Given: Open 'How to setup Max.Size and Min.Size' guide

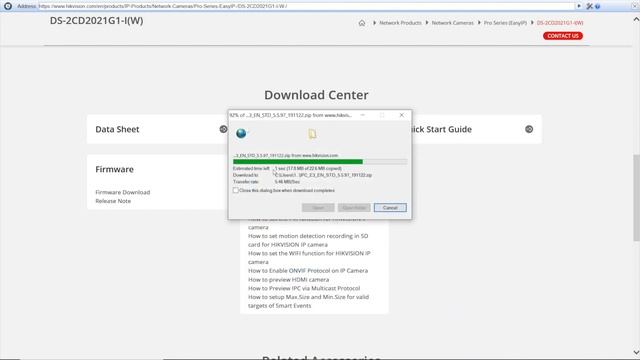Looking at the screenshot, I should [x=309, y=301].
